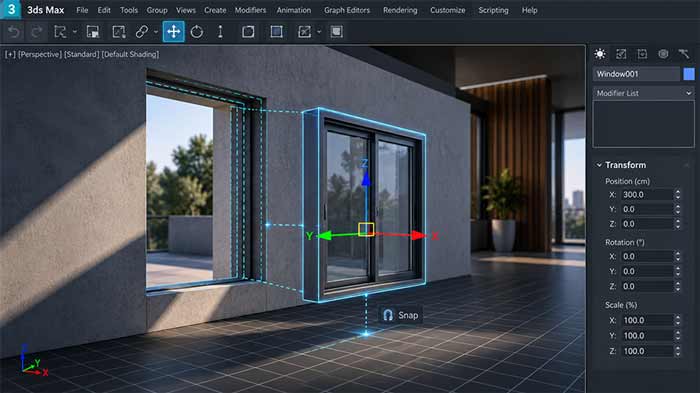Screen dimensions: 700x393
Task: Choose the Select Object cursor tool
Action: coord(60,32)
